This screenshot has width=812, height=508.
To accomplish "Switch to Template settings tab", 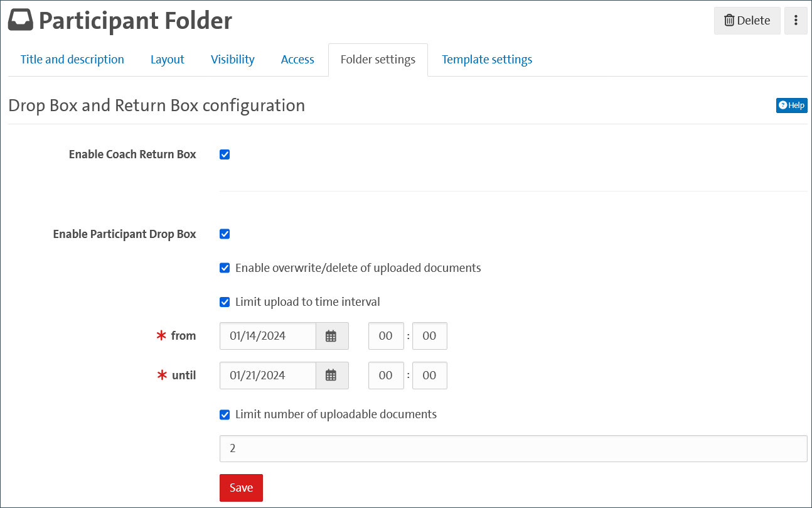I will 486,60.
